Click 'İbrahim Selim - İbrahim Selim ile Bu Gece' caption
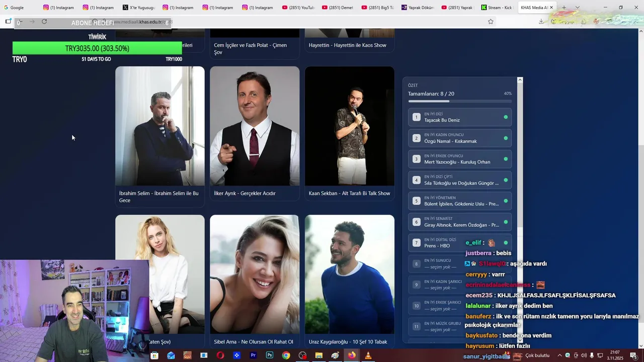Screen dimensions: 644x362 click(x=159, y=197)
